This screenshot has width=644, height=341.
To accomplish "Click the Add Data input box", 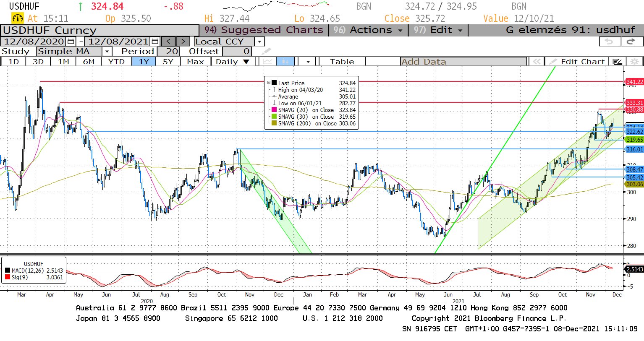I will [x=463, y=62].
